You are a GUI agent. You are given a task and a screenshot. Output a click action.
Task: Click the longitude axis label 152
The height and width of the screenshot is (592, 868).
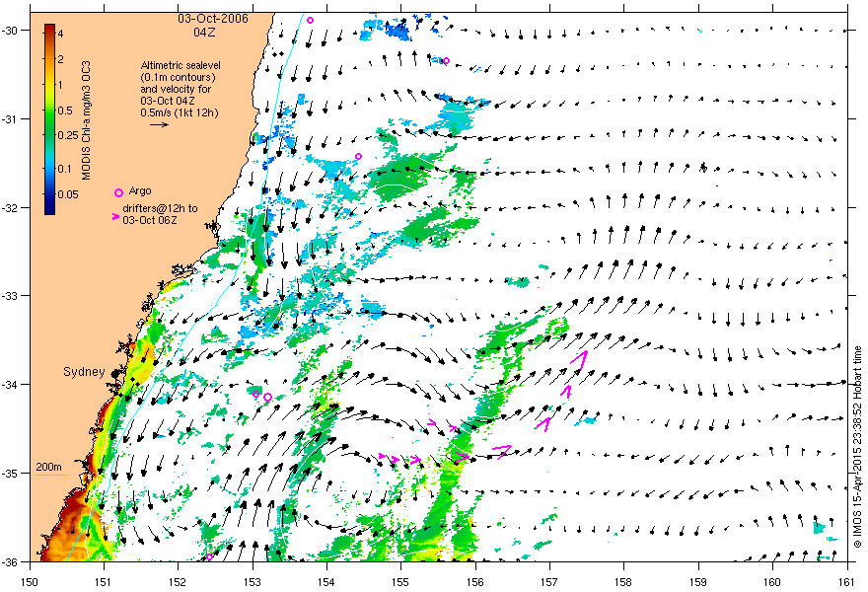tap(179, 582)
